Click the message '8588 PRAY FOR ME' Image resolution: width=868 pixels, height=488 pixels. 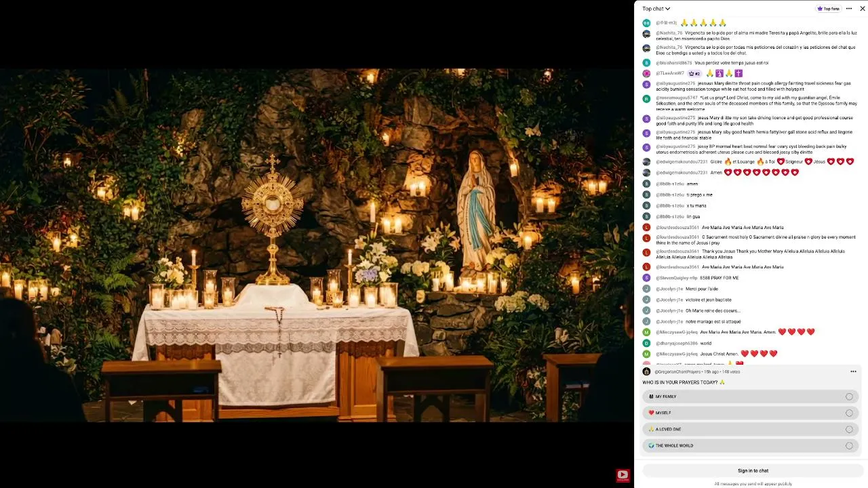click(719, 278)
